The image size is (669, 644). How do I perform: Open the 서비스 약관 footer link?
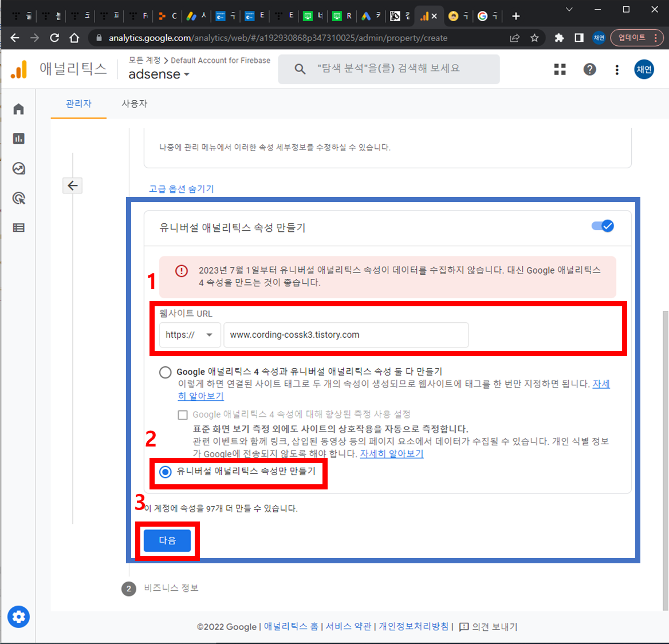pos(348,626)
